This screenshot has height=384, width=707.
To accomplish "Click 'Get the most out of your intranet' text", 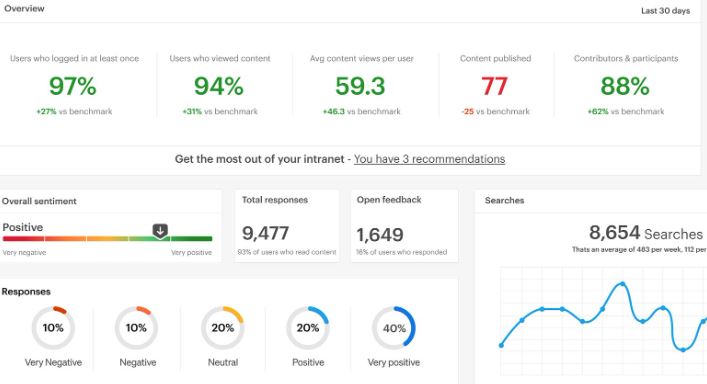I will click(260, 159).
